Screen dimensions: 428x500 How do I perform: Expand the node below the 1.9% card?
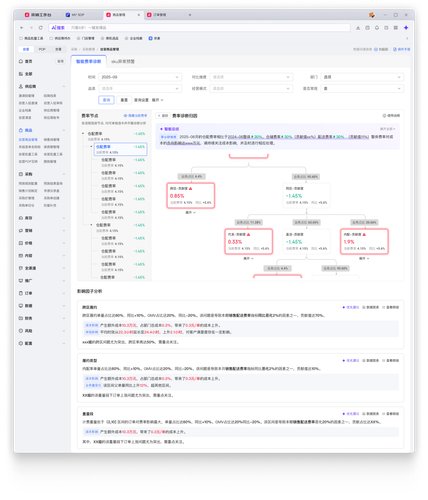364,258
